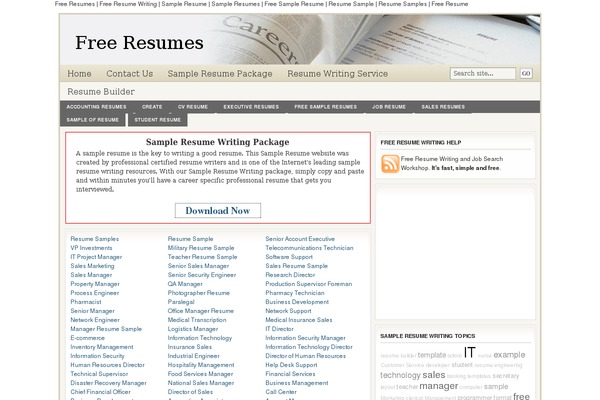Open the Resume Samples link
The image size is (600, 400).
(95, 239)
